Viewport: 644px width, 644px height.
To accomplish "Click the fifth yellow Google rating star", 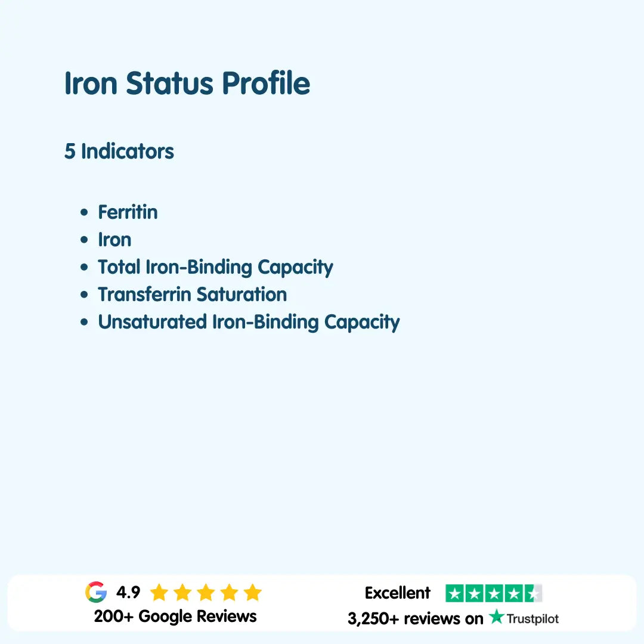I will pos(253,593).
